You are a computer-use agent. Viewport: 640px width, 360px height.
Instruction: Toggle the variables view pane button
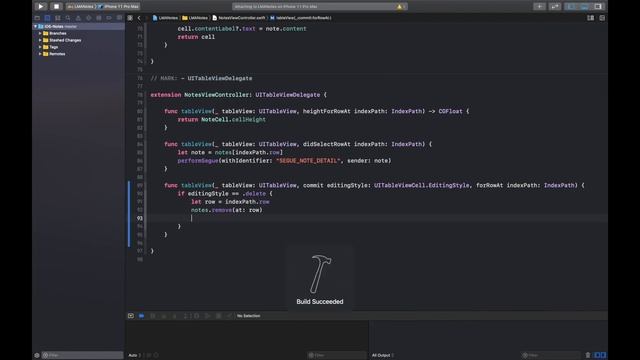pos(597,356)
